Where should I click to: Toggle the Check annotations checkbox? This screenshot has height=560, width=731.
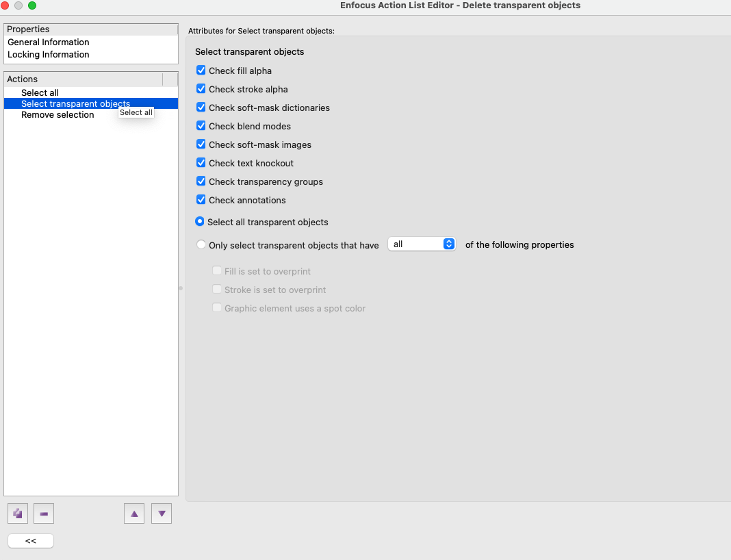coord(201,200)
